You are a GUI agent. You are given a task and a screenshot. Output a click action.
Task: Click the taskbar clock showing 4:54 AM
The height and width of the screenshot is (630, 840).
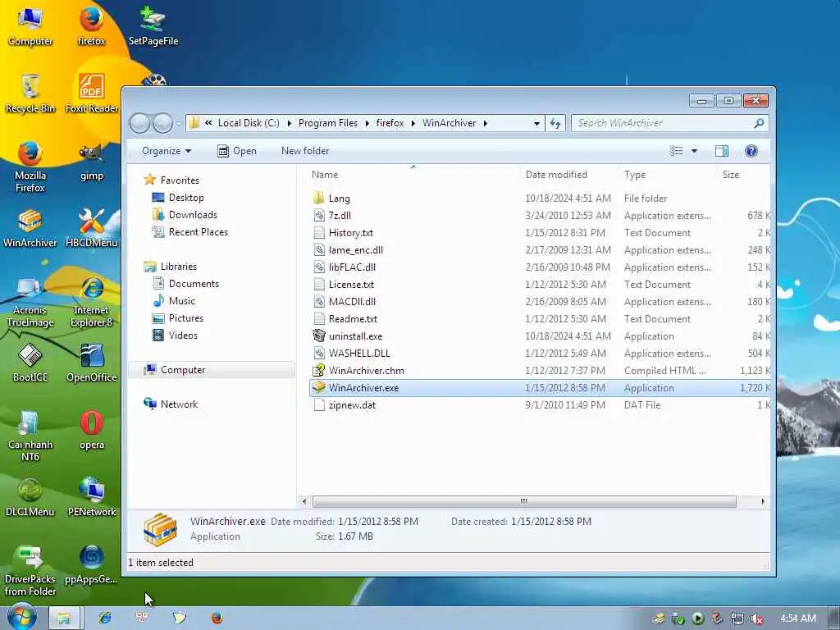coord(798,619)
